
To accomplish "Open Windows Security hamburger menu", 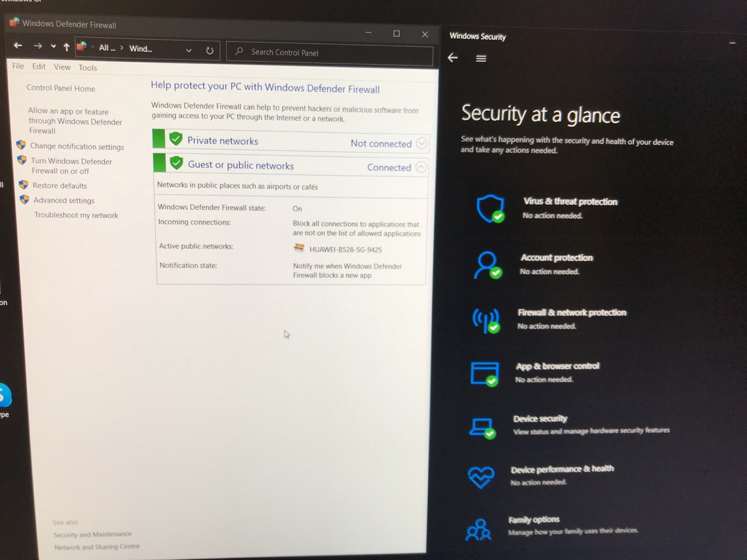I will tap(481, 58).
